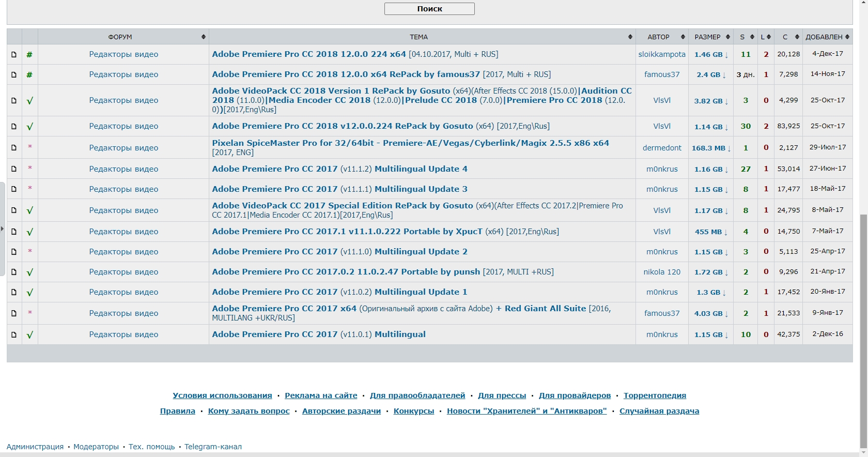Image resolution: width=868 pixels, height=457 pixels.
Task: Open Модераторы link at page bottom
Action: click(x=96, y=447)
